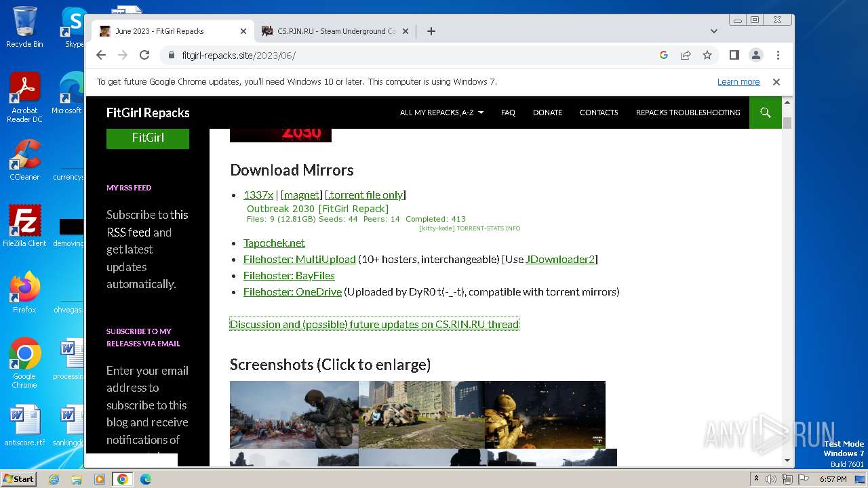The width and height of the screenshot is (868, 488).
Task: Open the Donate menu item
Action: tap(547, 113)
